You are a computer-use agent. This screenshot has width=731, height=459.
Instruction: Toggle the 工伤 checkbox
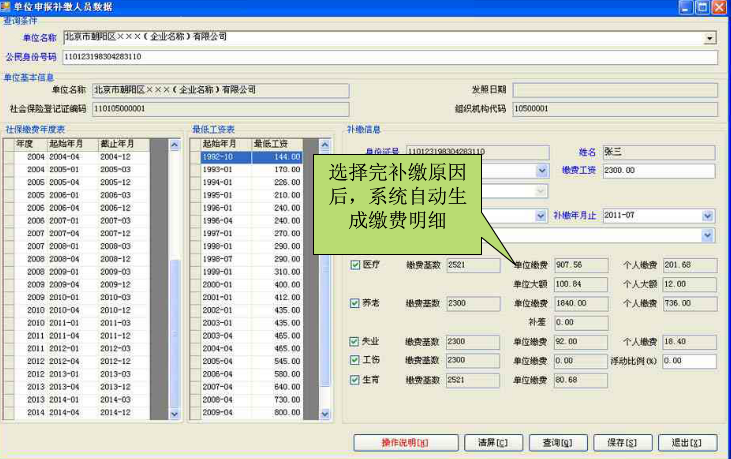[x=354, y=360]
